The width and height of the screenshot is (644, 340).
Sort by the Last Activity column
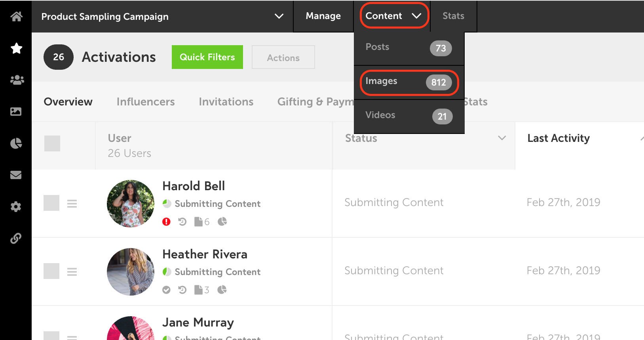[559, 138]
